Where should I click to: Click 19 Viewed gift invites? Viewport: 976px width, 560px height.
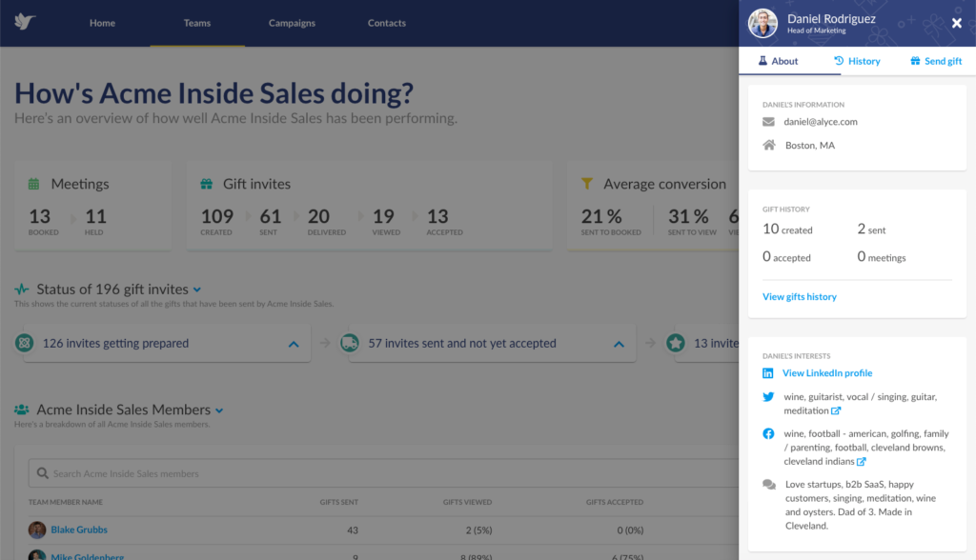coord(383,216)
